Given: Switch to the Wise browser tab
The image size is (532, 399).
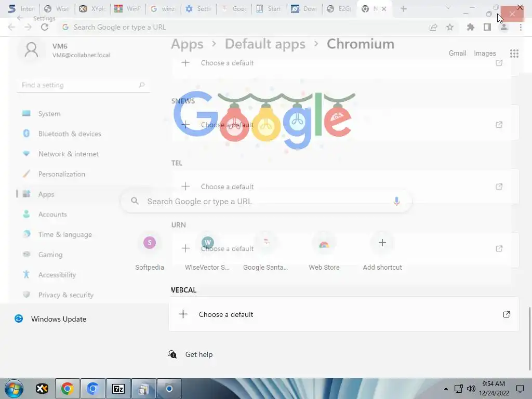Looking at the screenshot, I should click(57, 9).
